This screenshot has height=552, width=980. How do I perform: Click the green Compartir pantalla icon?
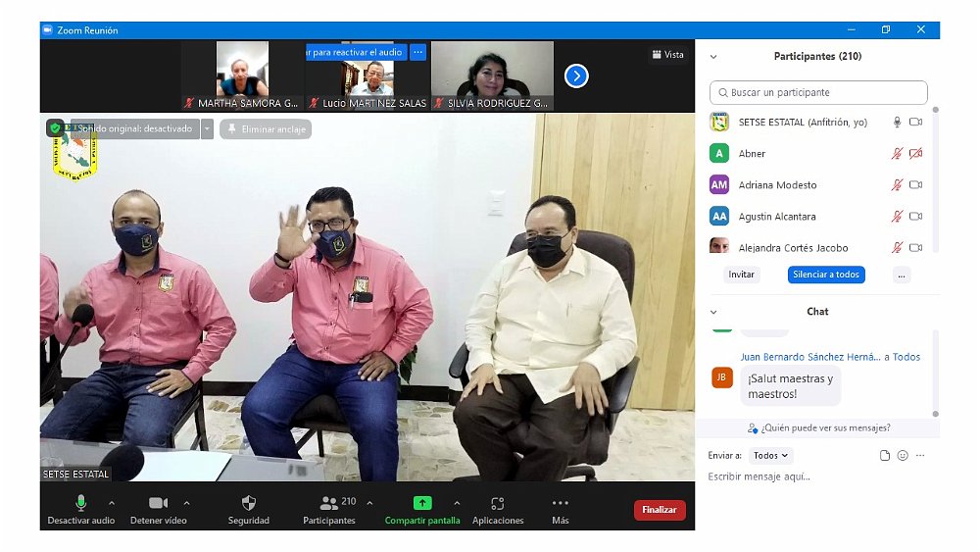422,503
